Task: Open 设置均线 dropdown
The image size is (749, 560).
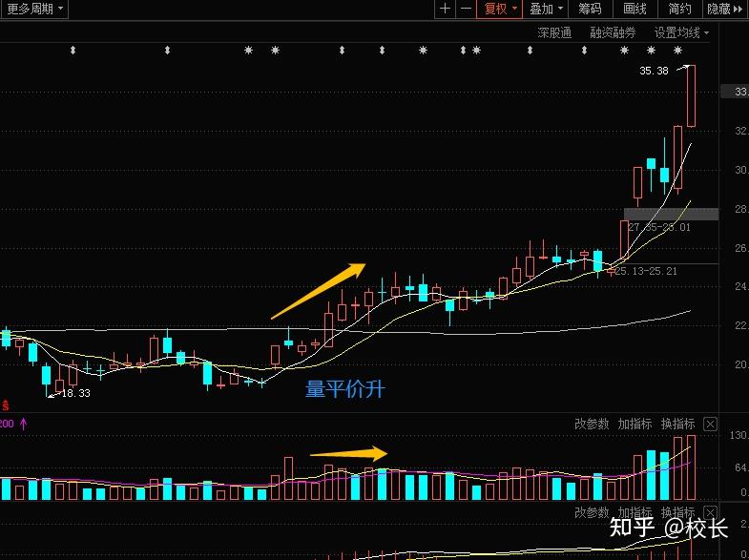Action: pyautogui.click(x=681, y=33)
